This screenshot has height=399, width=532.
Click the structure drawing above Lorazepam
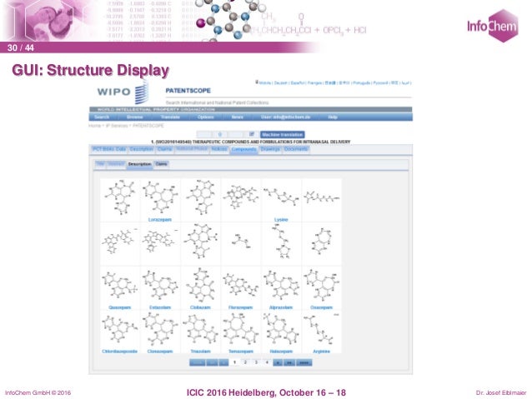tap(160, 198)
